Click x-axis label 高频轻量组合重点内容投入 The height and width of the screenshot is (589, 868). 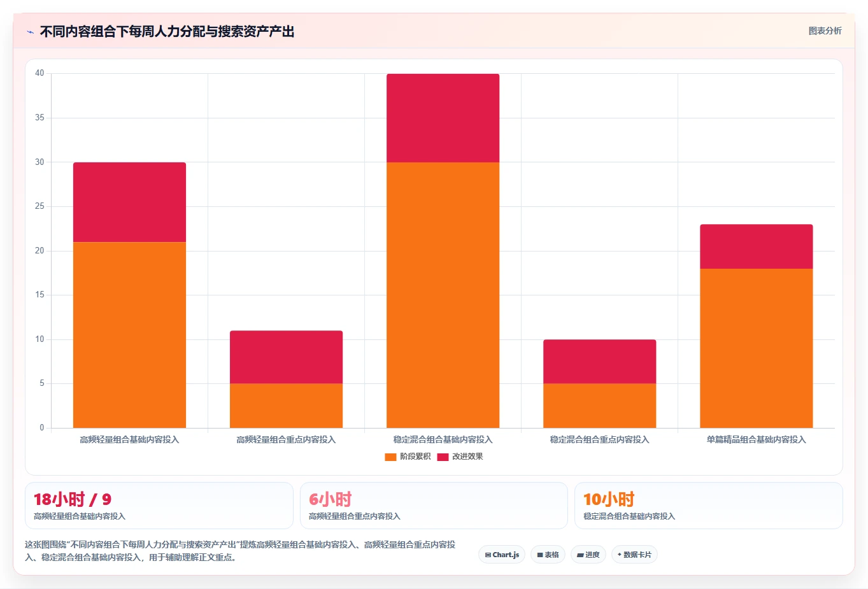(286, 439)
